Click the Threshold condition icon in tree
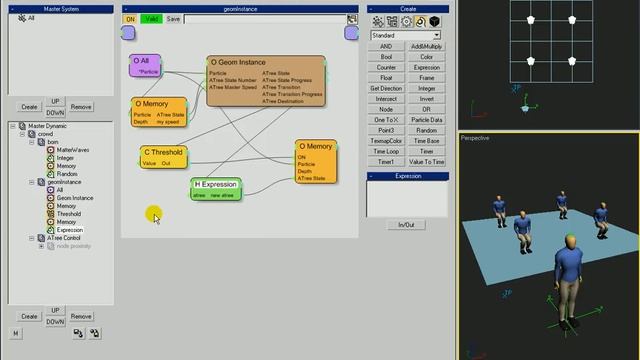The width and height of the screenshot is (640, 360). pos(51,214)
